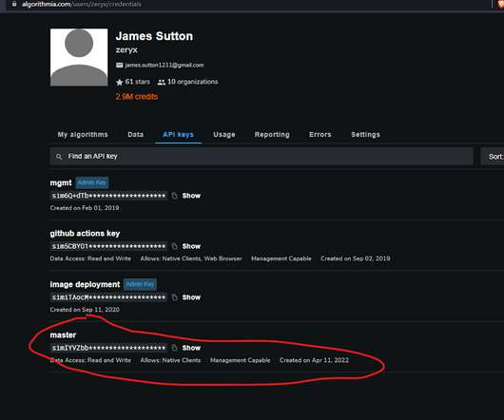Select the sim1TAocM masked key field

108,297
